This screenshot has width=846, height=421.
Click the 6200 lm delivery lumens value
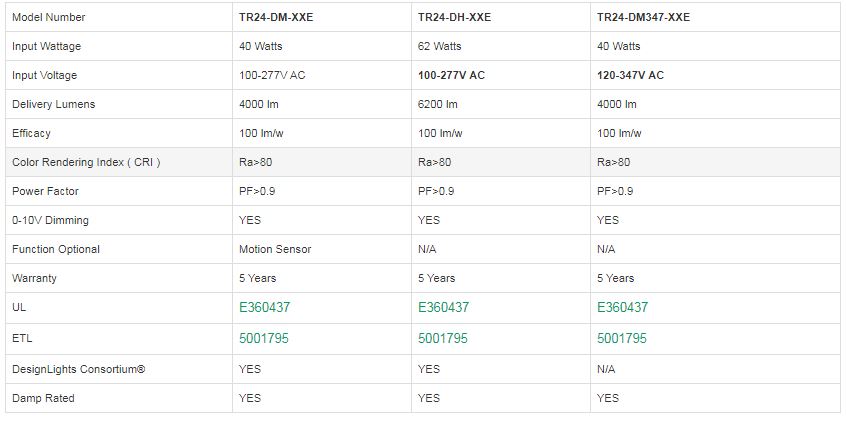tap(437, 104)
